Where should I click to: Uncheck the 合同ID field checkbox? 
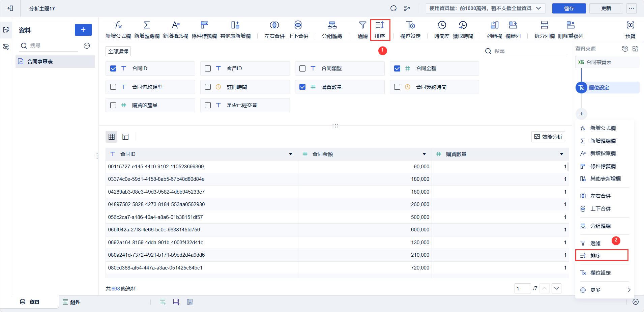pyautogui.click(x=113, y=68)
